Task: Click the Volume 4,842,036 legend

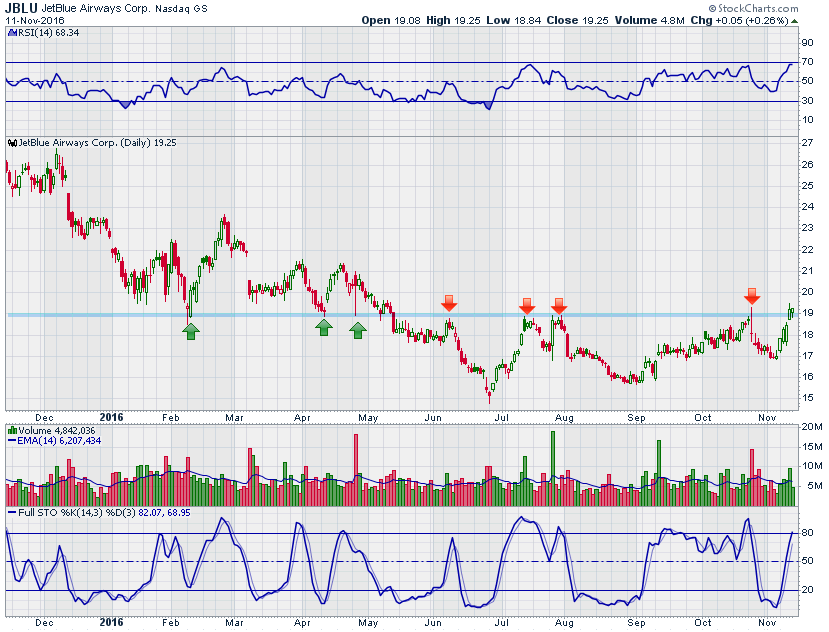Action: (x=57, y=431)
